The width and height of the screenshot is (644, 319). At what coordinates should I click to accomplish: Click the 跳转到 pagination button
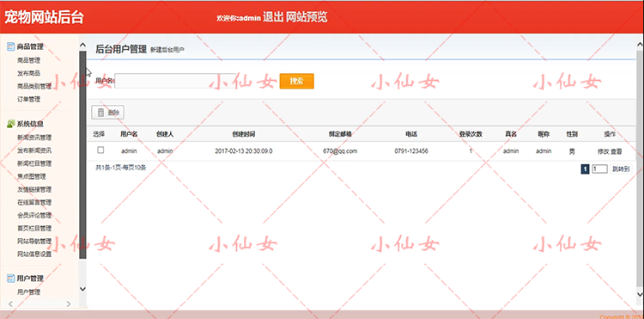621,169
